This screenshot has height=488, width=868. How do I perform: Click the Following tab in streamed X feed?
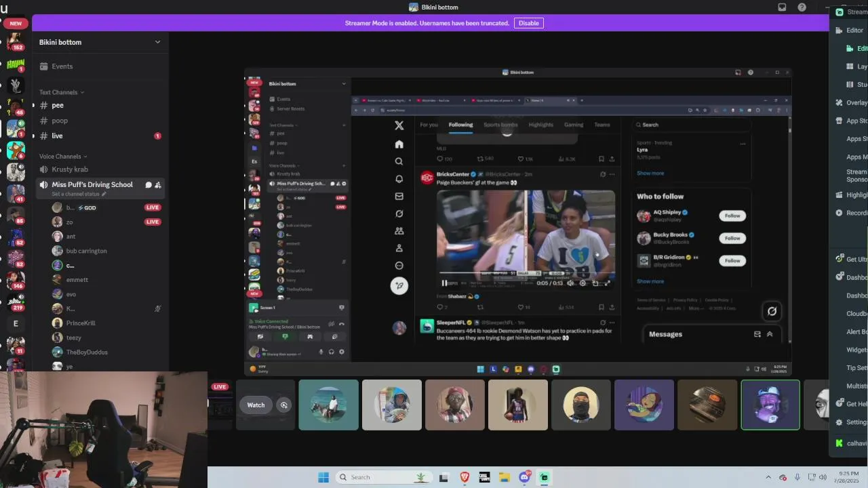click(x=460, y=125)
